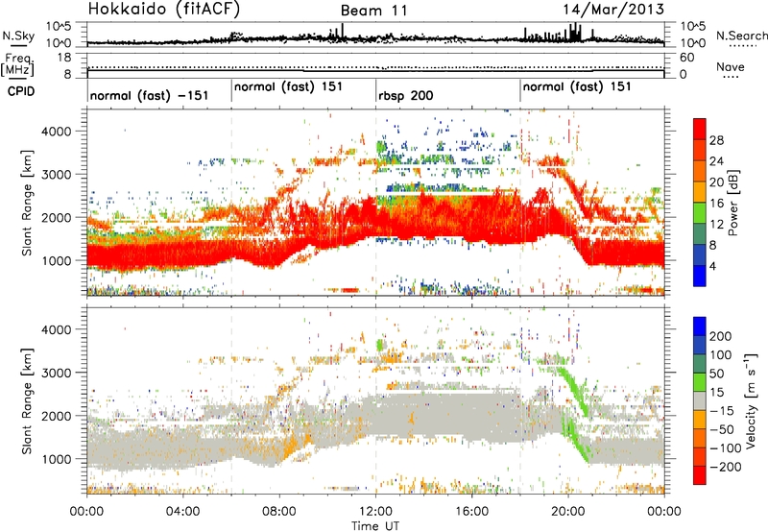Click the 'Nave' legend label
Image resolution: width=768 pixels, height=532 pixels.
731,67
